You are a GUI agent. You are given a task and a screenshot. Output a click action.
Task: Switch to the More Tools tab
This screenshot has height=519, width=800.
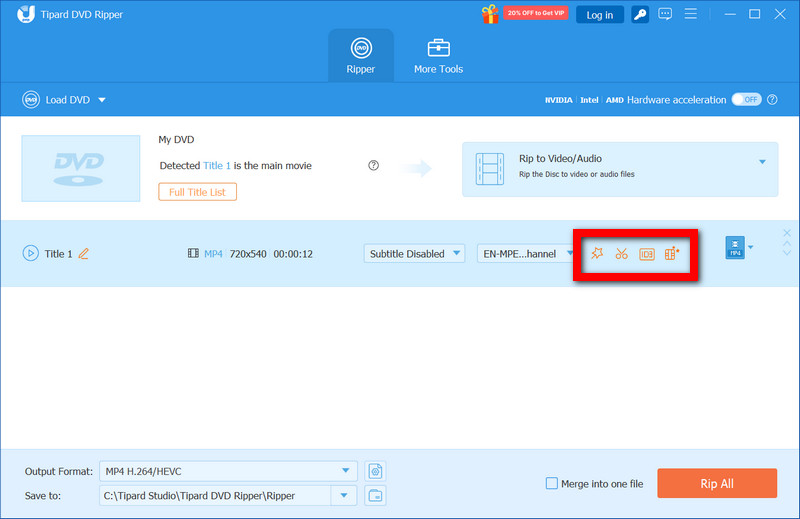point(438,56)
